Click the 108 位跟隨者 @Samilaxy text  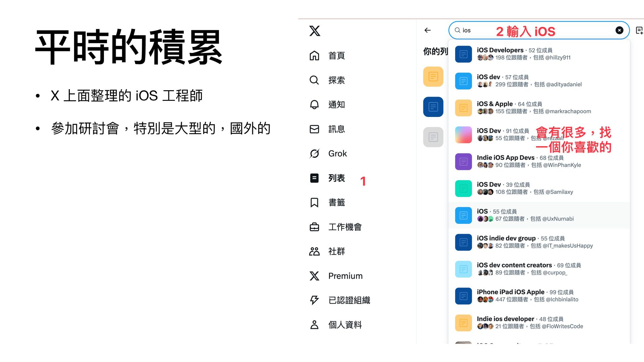pos(534,192)
